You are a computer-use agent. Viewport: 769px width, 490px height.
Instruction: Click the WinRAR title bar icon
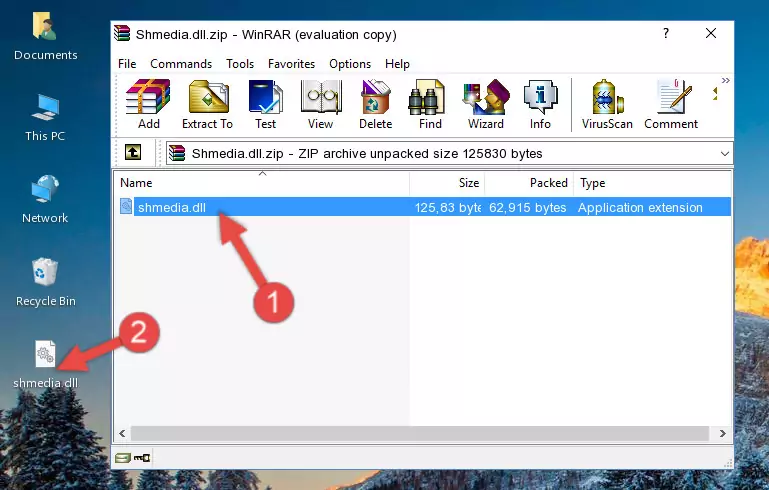point(122,33)
